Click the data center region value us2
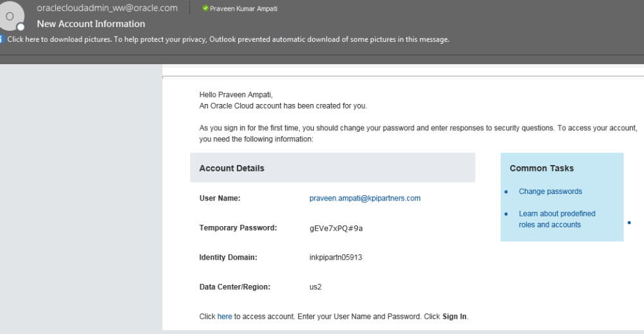Screen dimensions: 644x334 tap(315, 287)
